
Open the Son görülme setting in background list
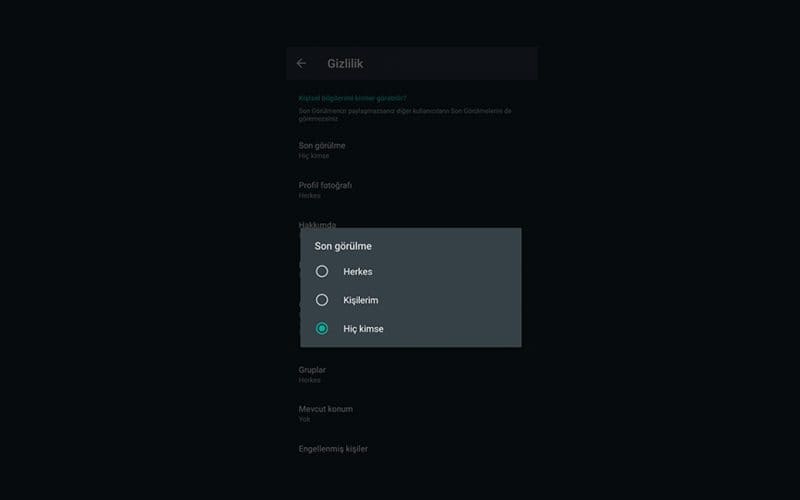pos(322,146)
